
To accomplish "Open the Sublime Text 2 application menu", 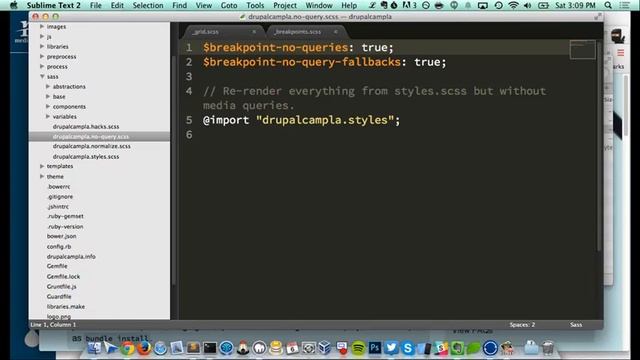I will click(x=53, y=5).
